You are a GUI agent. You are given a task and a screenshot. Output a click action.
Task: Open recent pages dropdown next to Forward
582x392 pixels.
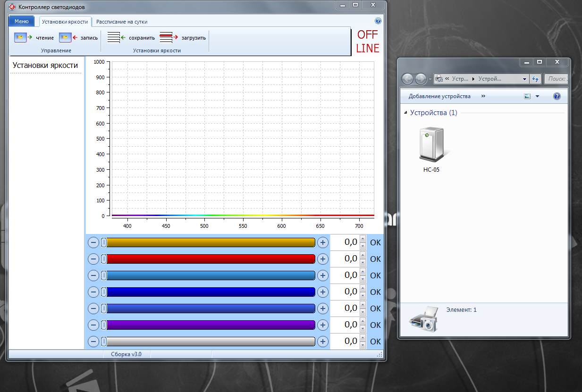coord(429,79)
